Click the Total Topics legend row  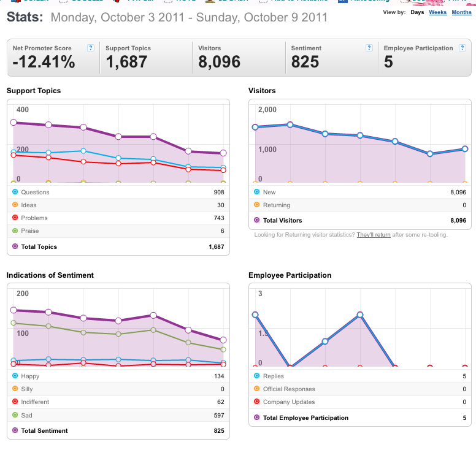pos(118,246)
